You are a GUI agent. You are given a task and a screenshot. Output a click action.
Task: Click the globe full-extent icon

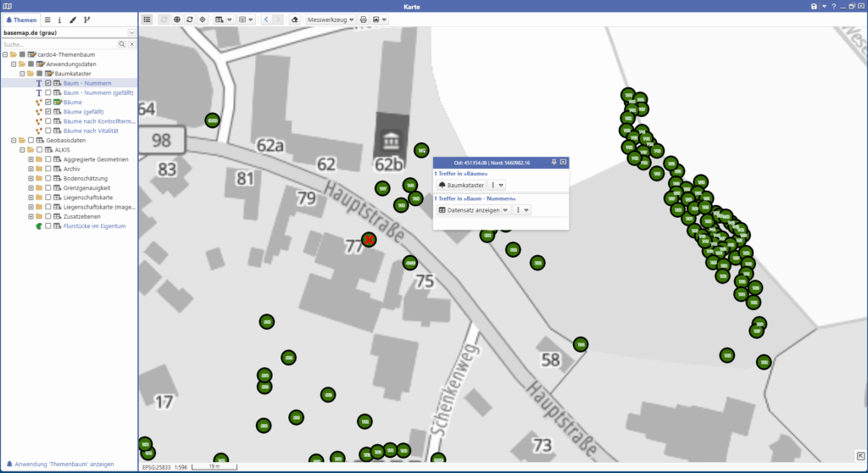(176, 19)
